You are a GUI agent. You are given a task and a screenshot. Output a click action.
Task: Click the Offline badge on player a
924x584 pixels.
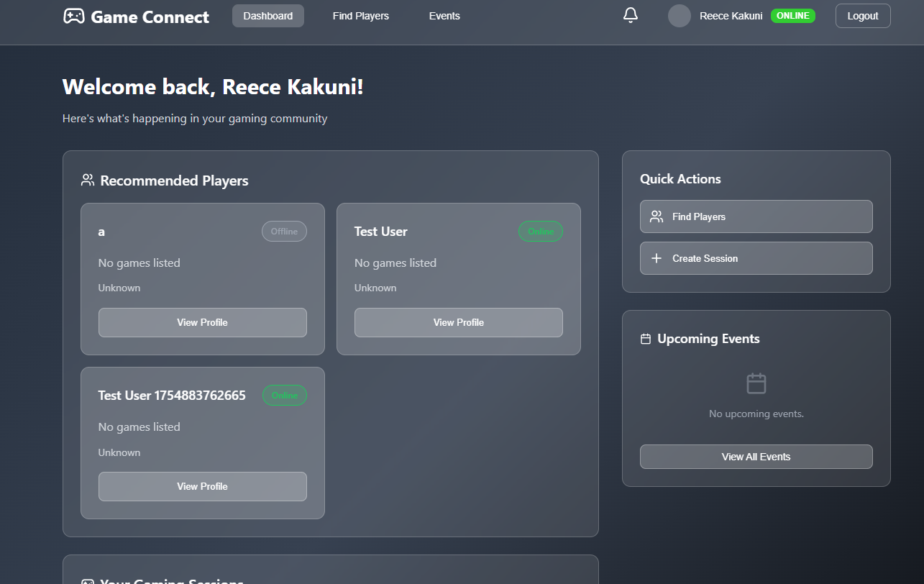tap(284, 232)
